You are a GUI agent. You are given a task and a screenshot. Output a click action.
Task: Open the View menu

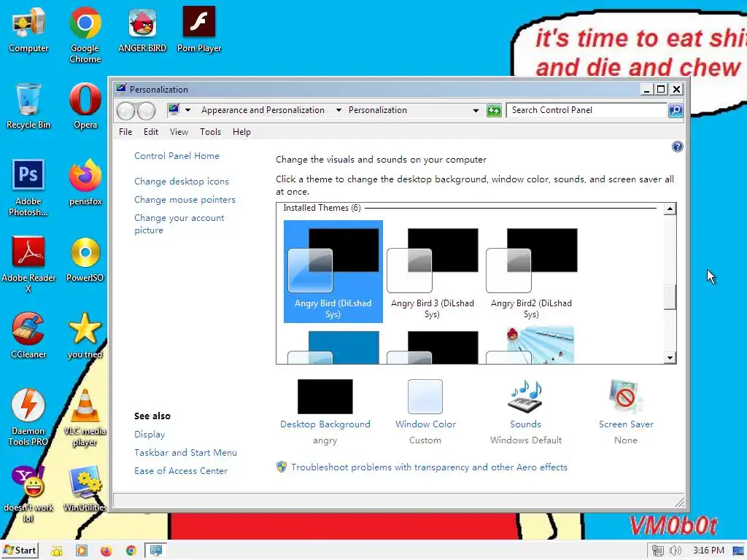click(x=179, y=132)
